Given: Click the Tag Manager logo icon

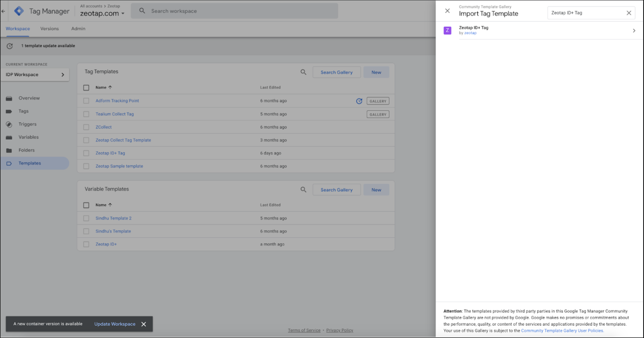Looking at the screenshot, I should [x=19, y=11].
